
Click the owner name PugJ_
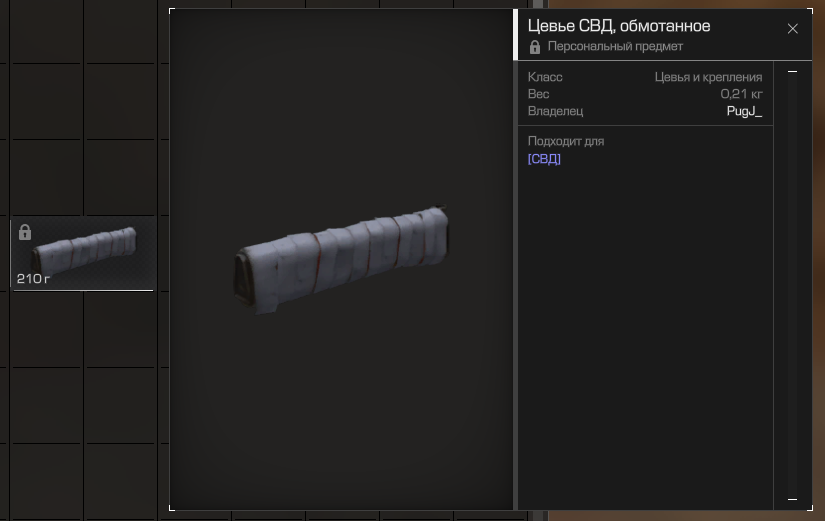click(744, 111)
